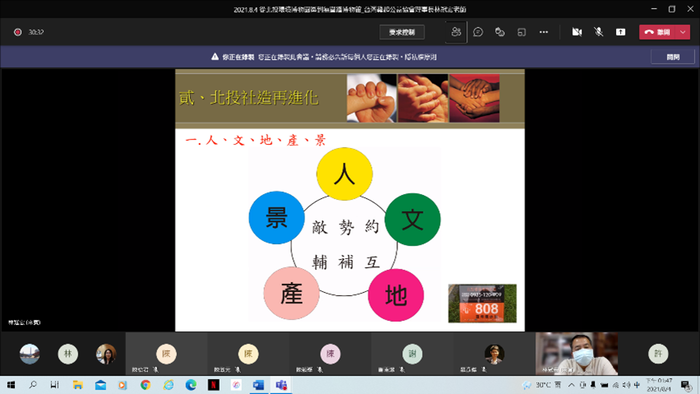Image resolution: width=700 pixels, height=394 pixels.
Task: Open File Explorer from the taskbar
Action: coord(78,385)
